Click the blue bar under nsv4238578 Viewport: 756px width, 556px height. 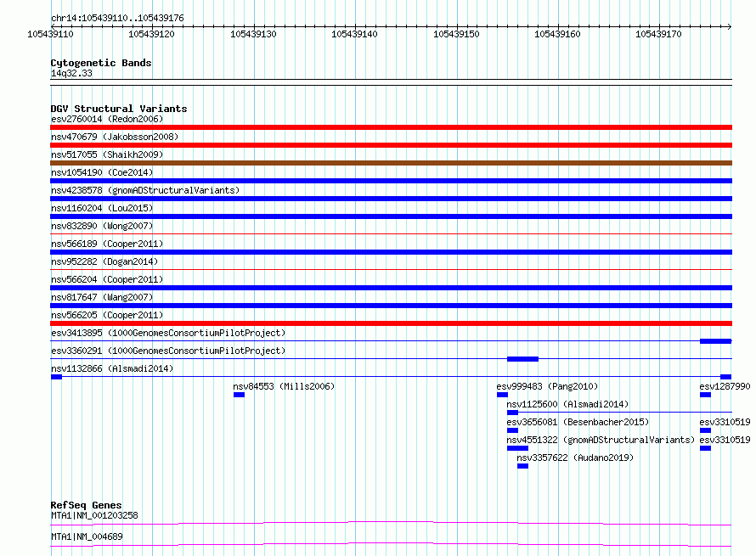[391, 199]
